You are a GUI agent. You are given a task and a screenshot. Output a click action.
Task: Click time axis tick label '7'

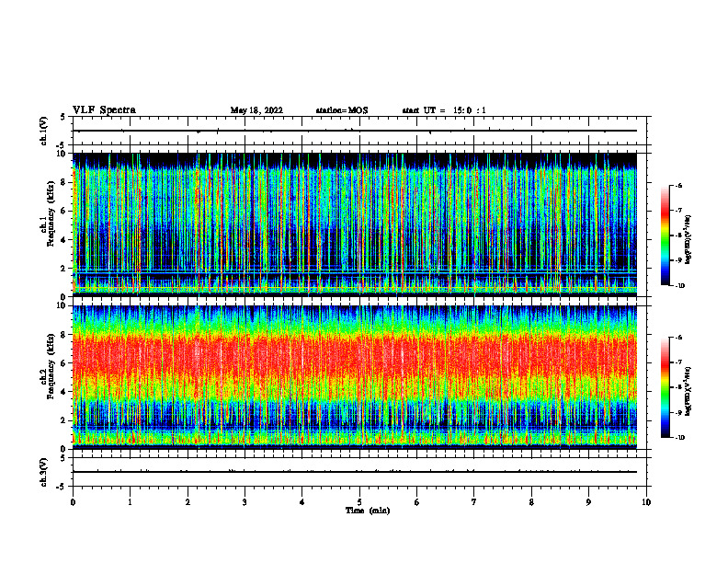point(474,502)
